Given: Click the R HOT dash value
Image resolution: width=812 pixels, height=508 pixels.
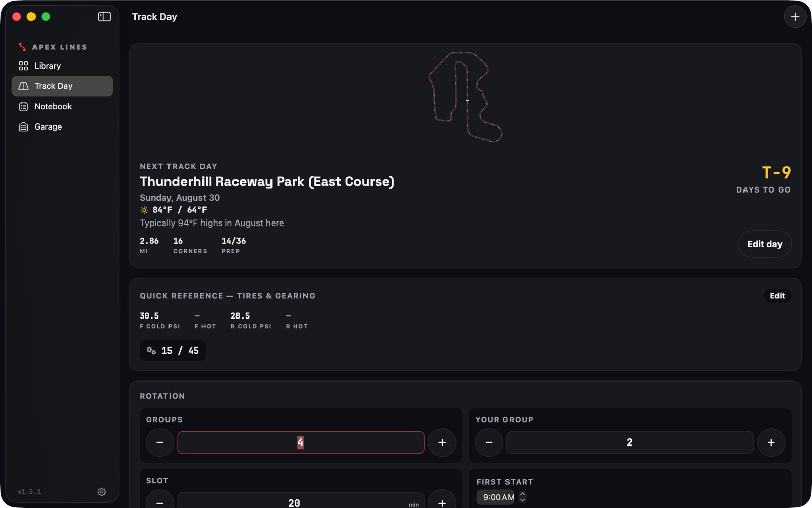Looking at the screenshot, I should (289, 316).
